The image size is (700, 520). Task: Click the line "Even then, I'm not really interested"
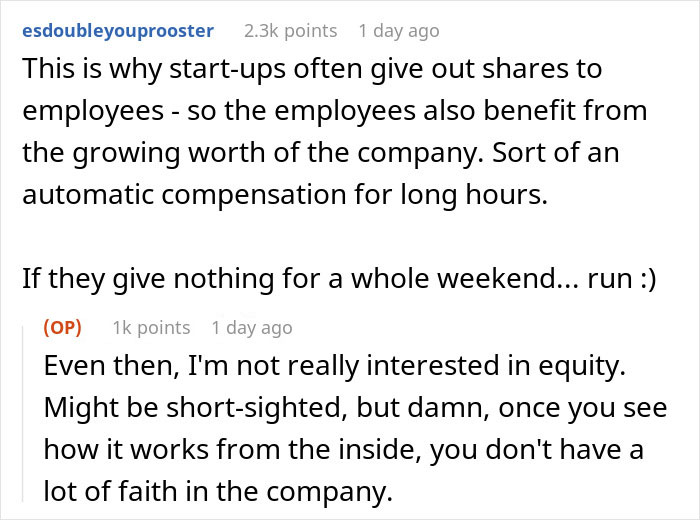point(334,366)
